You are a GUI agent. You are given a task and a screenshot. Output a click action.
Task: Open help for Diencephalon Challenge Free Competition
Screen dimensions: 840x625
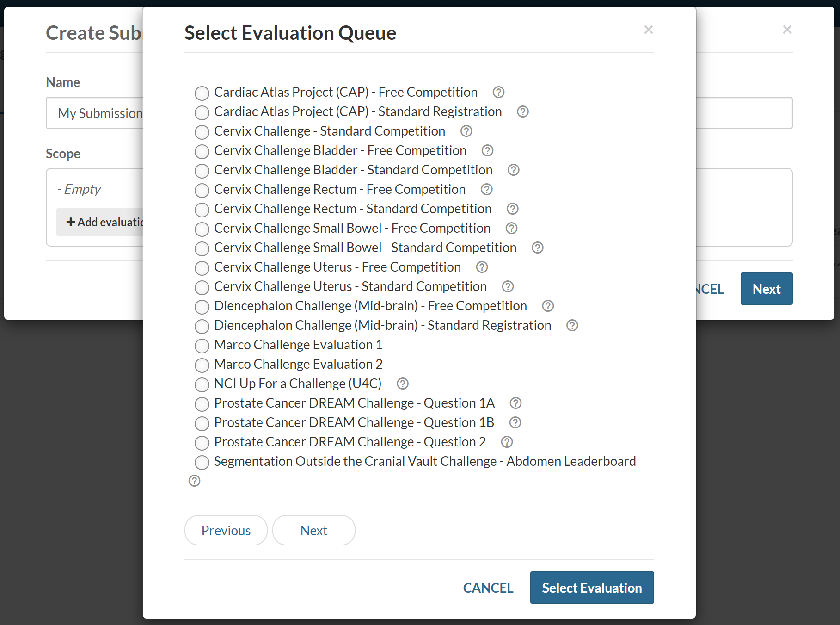(x=547, y=306)
